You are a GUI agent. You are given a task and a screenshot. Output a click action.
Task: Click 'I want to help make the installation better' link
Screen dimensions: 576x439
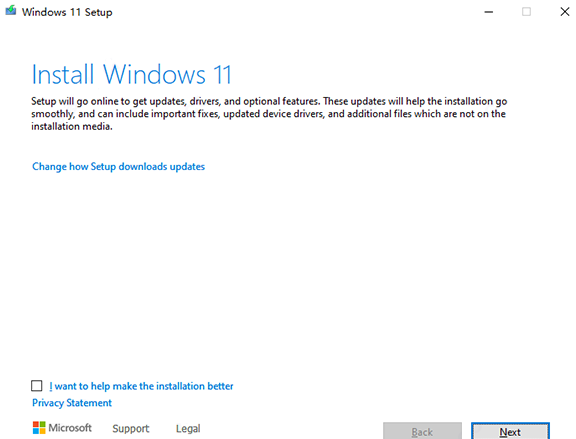point(141,386)
